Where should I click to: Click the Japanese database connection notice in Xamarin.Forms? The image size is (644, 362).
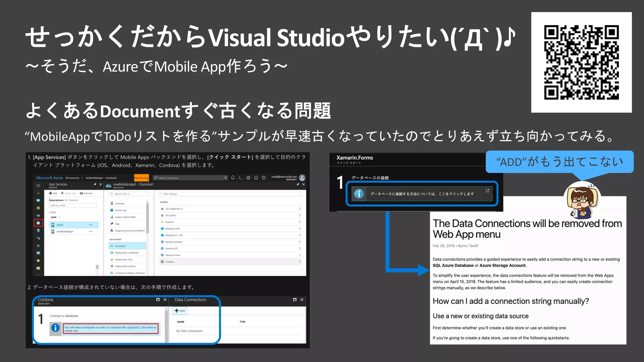coord(422,194)
